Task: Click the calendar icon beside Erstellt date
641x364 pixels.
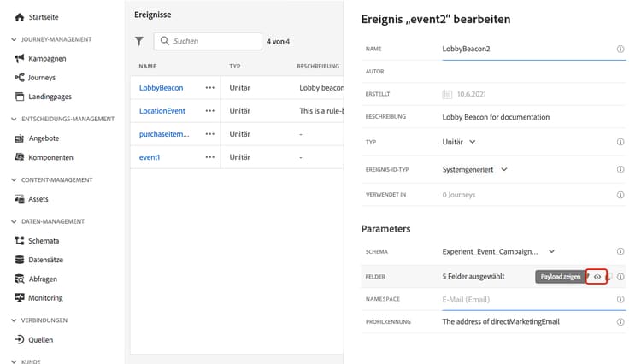Action: tap(447, 94)
